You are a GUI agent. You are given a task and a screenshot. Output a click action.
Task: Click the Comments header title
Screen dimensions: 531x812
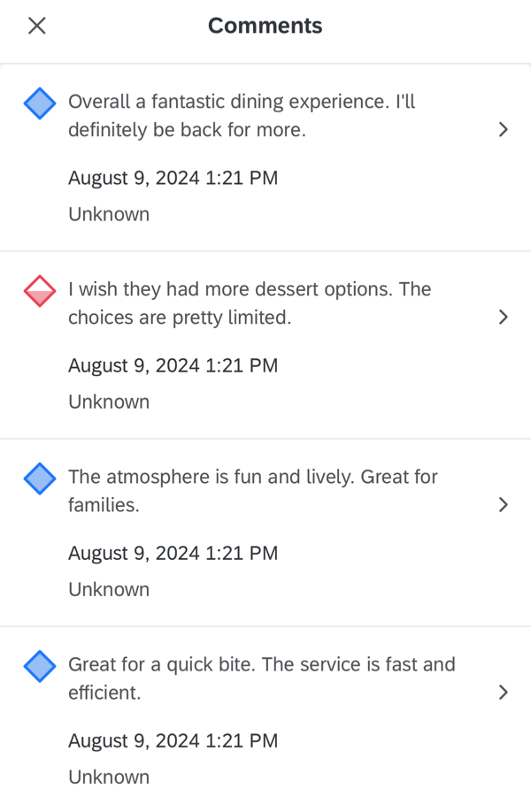265,26
